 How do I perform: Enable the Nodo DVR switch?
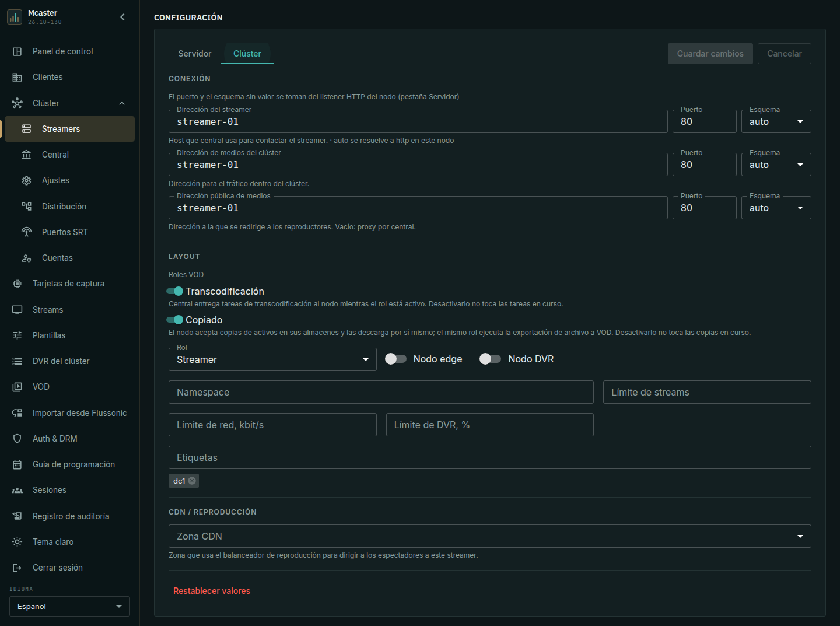point(490,359)
